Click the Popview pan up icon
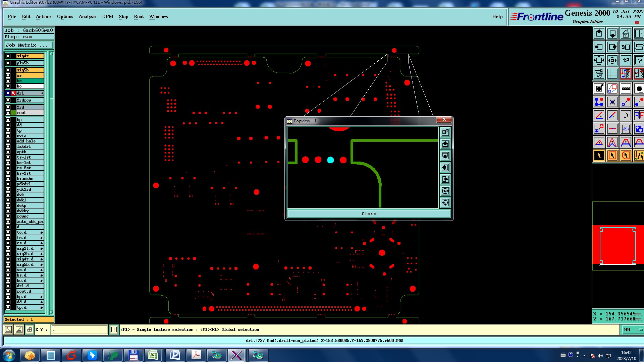 click(x=445, y=144)
